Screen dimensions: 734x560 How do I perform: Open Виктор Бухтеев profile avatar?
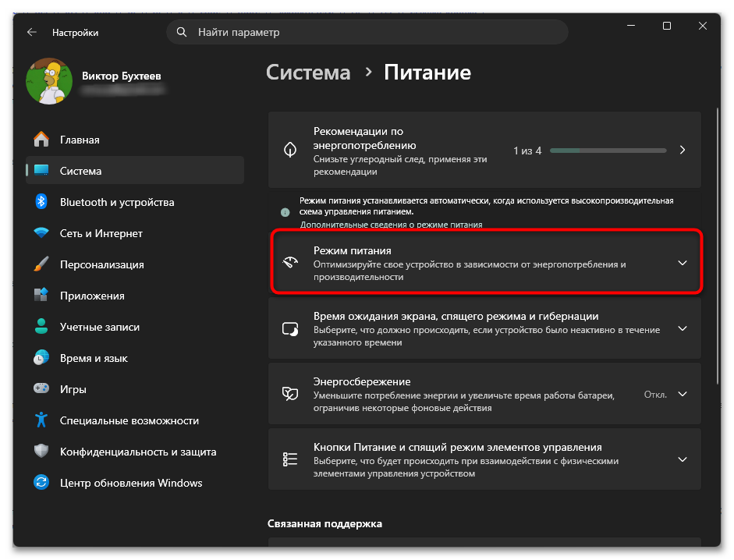click(x=49, y=81)
